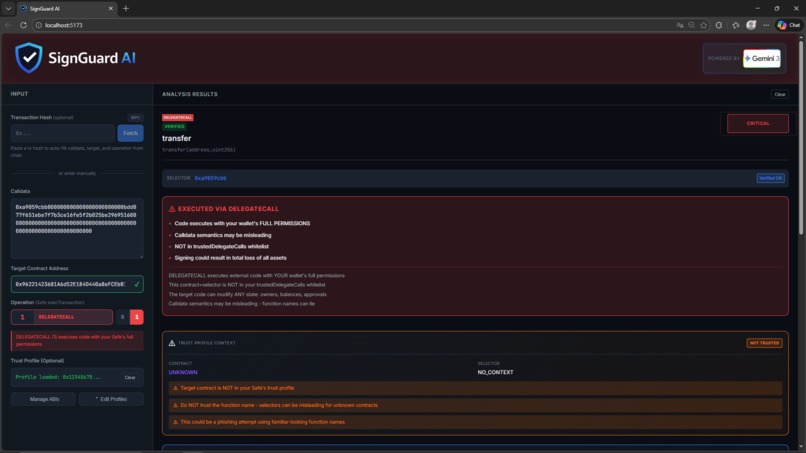Select the SignGuard AI browser tab
806x453 pixels.
66,8
